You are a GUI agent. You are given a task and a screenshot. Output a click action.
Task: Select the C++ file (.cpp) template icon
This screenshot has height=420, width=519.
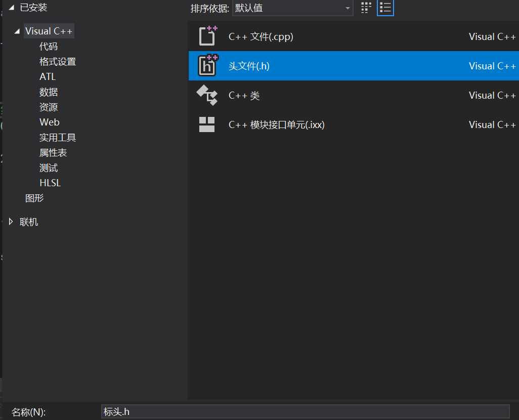click(208, 36)
